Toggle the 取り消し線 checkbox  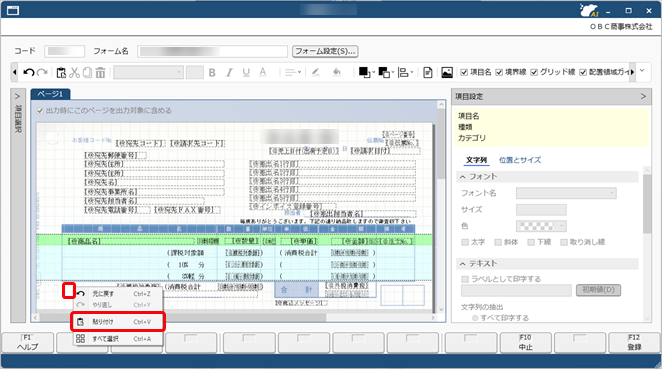pyautogui.click(x=564, y=242)
